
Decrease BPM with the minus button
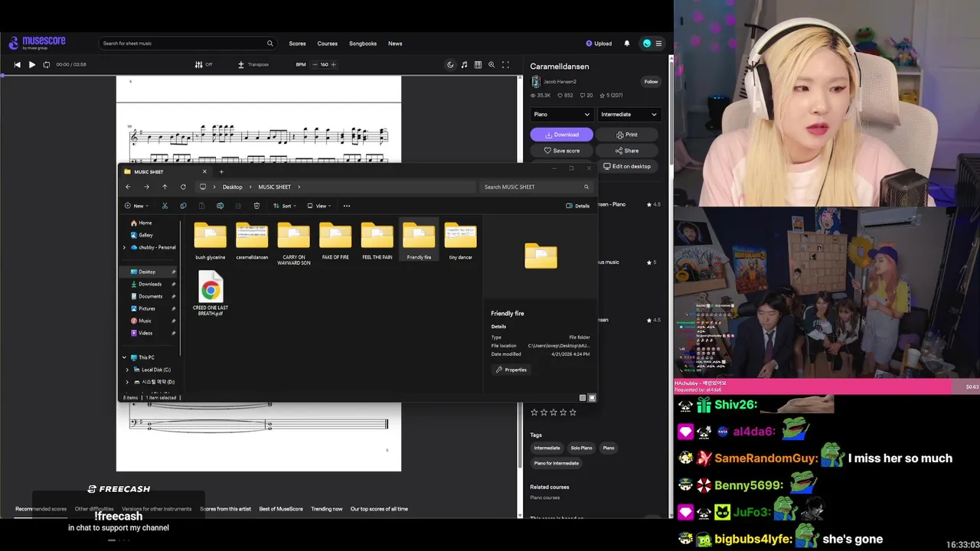click(315, 64)
